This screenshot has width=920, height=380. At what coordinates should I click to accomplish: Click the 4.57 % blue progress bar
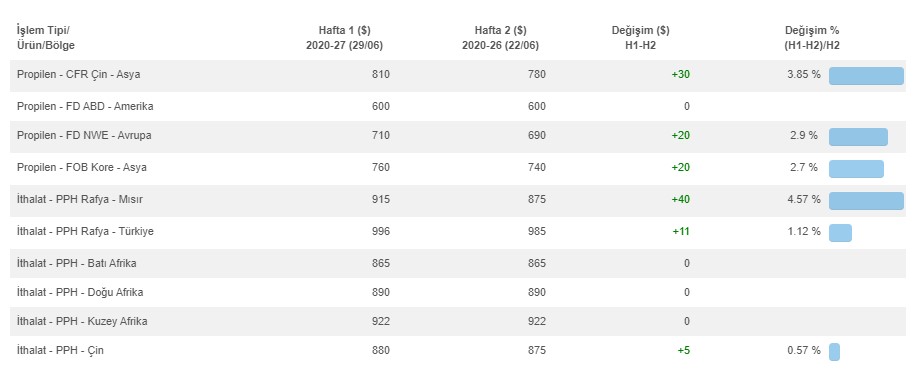(x=866, y=201)
